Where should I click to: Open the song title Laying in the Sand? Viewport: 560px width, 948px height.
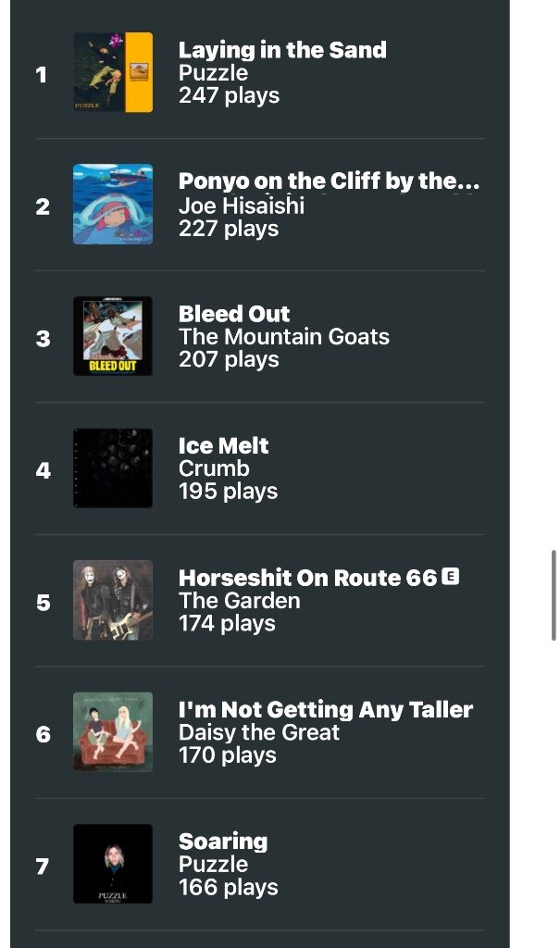pos(282,50)
